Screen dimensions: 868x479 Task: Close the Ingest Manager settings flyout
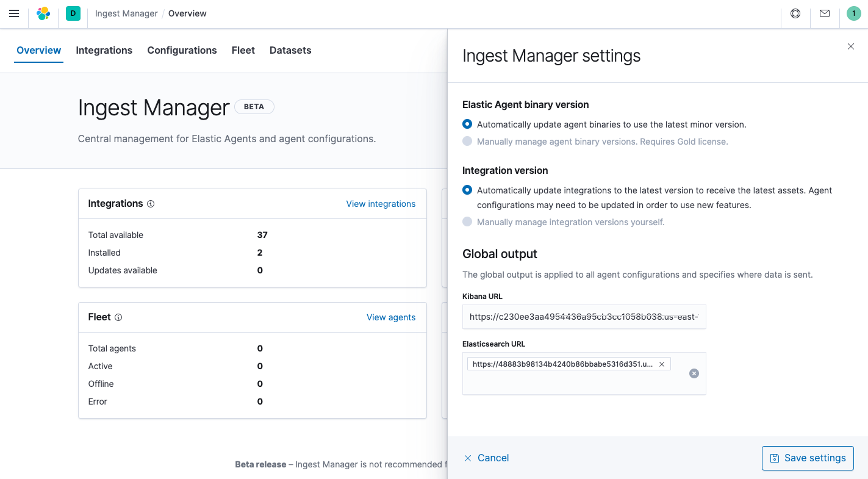click(850, 46)
